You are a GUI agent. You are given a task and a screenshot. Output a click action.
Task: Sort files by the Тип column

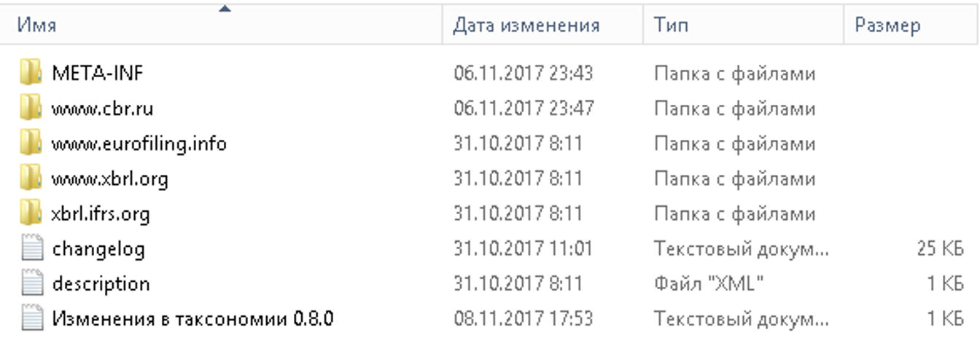(x=671, y=25)
